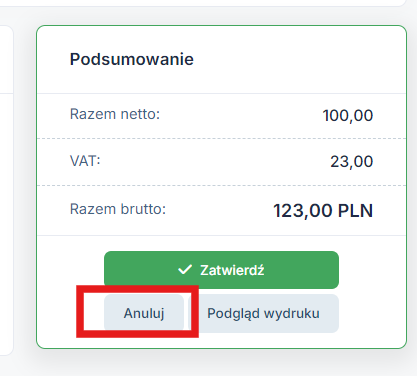Select the Razem brutto label
417x376 pixels.
click(x=118, y=209)
